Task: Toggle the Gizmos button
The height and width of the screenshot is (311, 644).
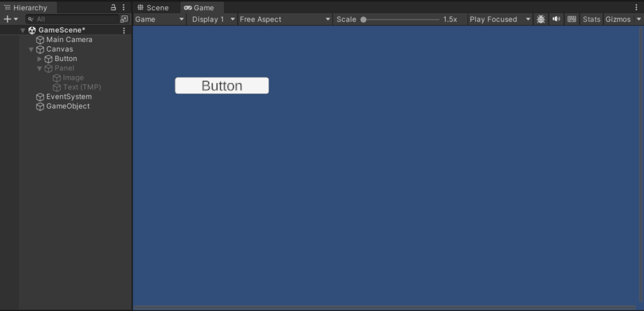Action: [618, 19]
